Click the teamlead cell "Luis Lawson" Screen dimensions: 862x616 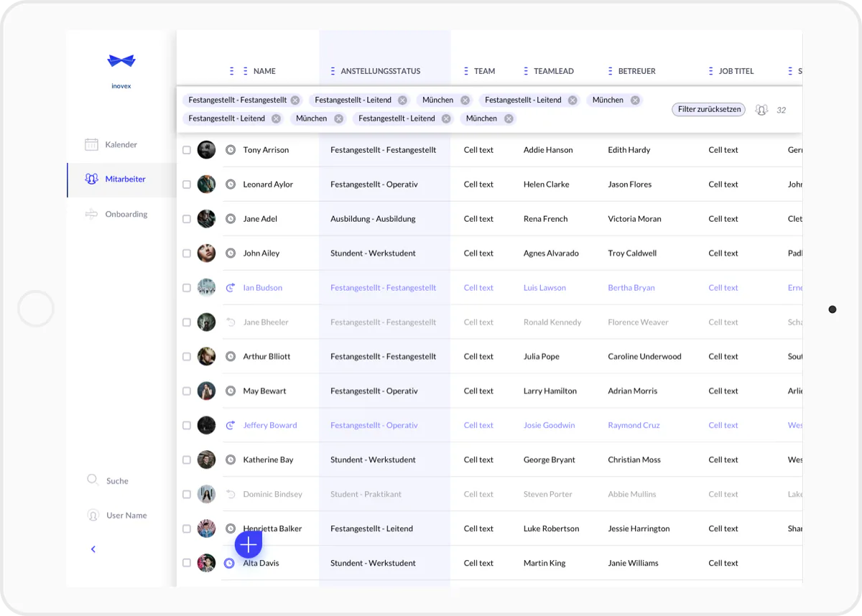click(544, 288)
